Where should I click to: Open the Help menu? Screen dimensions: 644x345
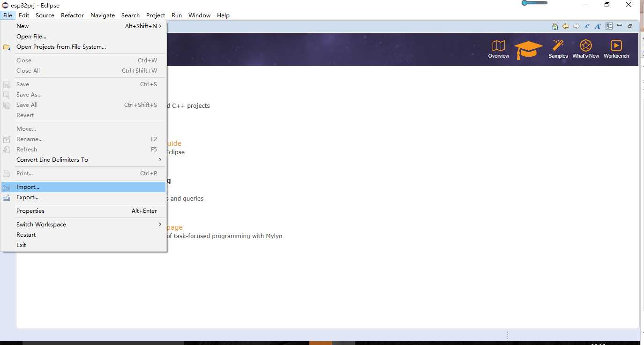223,15
